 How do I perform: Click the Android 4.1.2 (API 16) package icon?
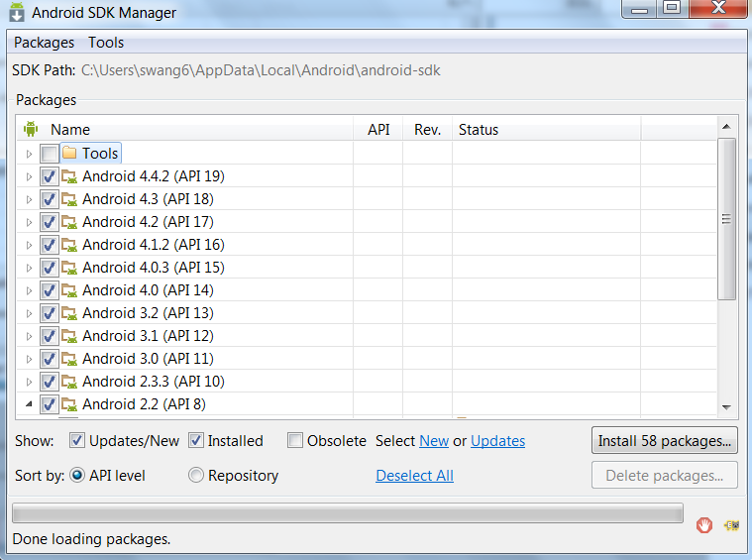pos(69,245)
